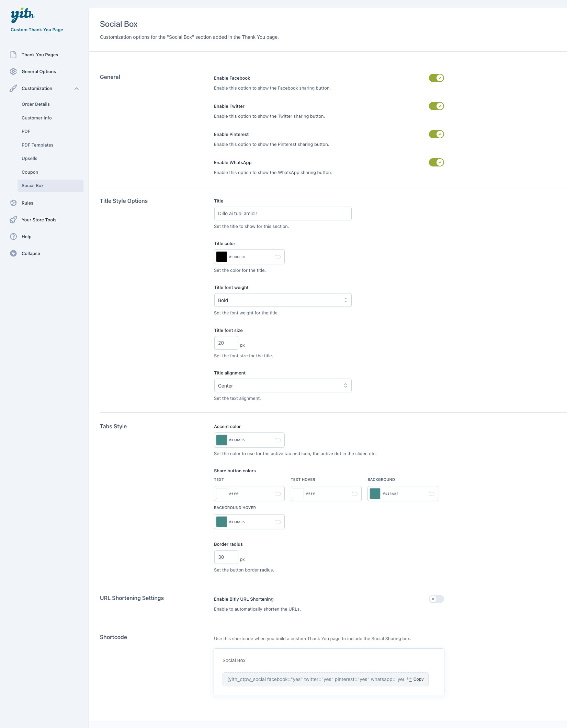Collapse the Customization submenu chevron
567x728 pixels.
click(77, 89)
